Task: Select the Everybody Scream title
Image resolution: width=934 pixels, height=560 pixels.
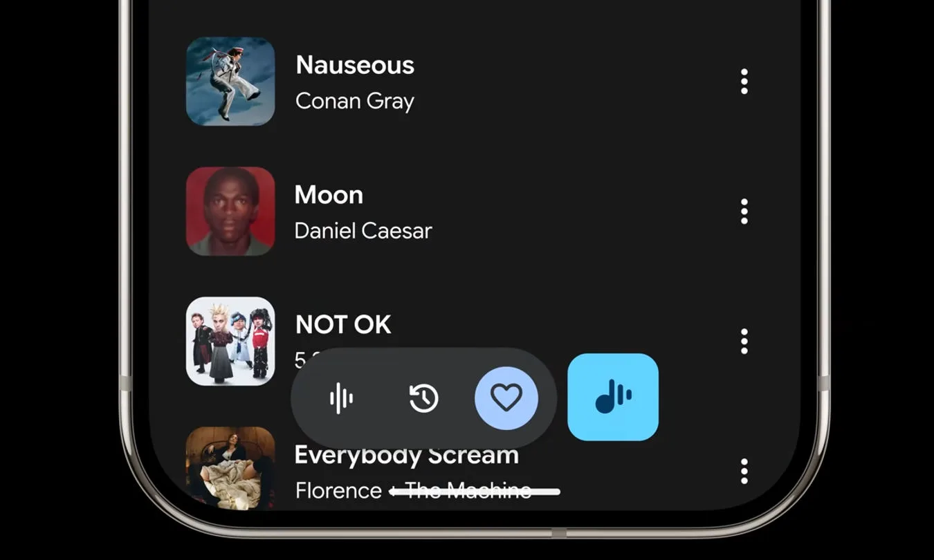Action: tap(407, 455)
